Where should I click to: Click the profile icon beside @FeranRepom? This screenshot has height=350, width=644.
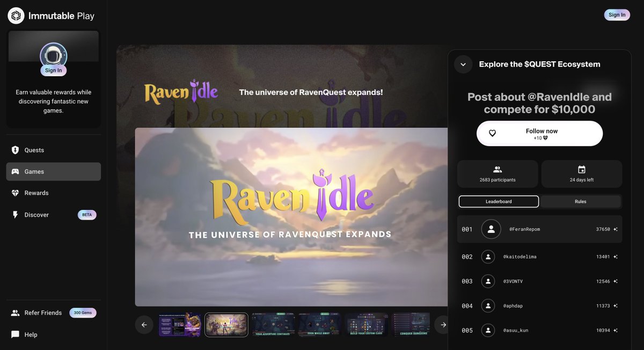click(491, 229)
